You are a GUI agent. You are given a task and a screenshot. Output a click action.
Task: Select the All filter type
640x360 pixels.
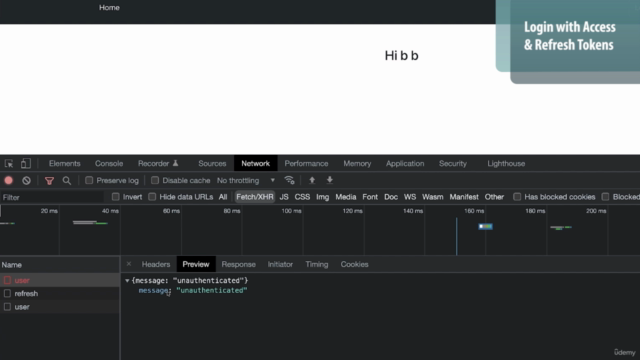(x=223, y=197)
